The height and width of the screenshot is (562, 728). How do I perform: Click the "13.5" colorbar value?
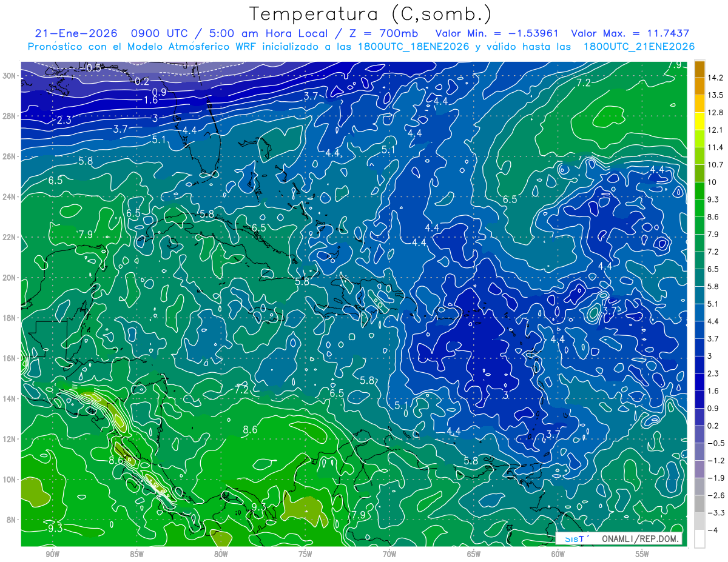[715, 95]
